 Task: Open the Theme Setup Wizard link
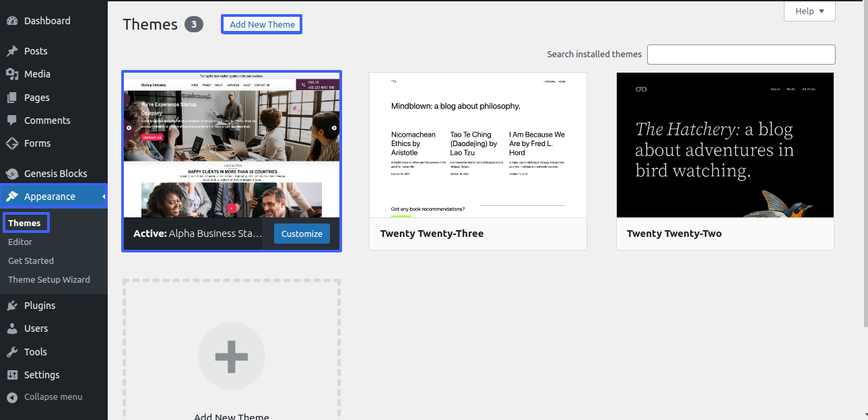pyautogui.click(x=49, y=279)
